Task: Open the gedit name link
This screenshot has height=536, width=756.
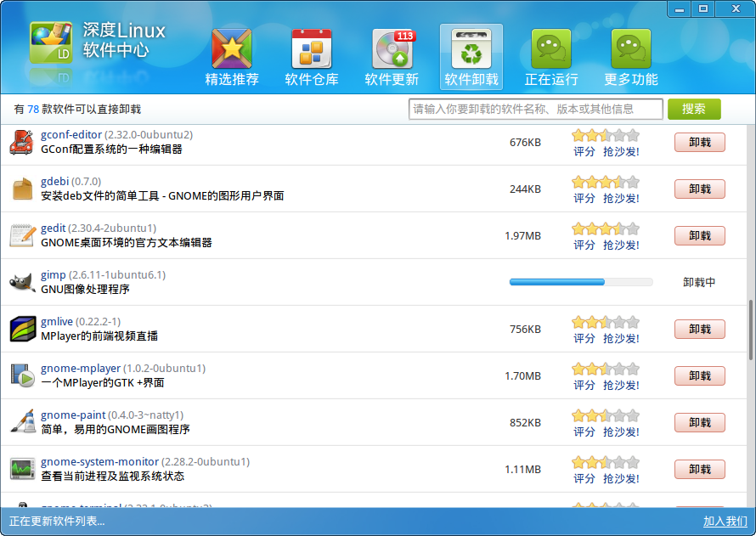Action: [x=53, y=228]
